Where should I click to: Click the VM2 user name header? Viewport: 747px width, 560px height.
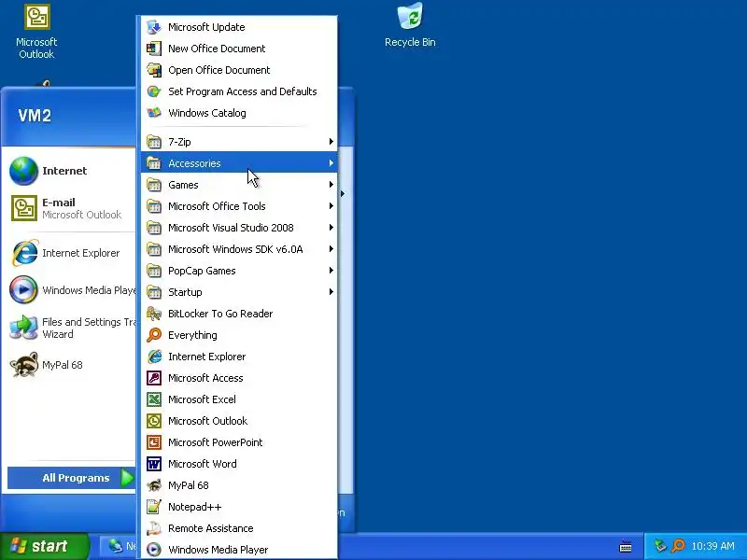pyautogui.click(x=35, y=116)
